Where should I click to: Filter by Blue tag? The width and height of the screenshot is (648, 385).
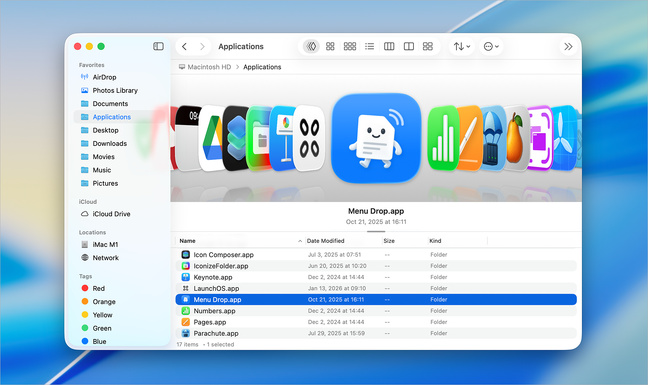(99, 341)
